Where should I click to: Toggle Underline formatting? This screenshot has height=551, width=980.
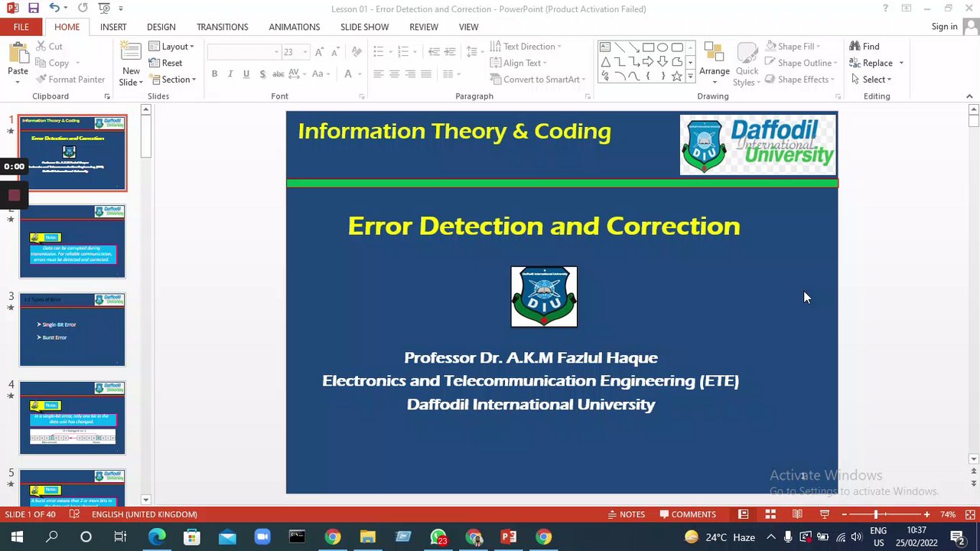[246, 74]
